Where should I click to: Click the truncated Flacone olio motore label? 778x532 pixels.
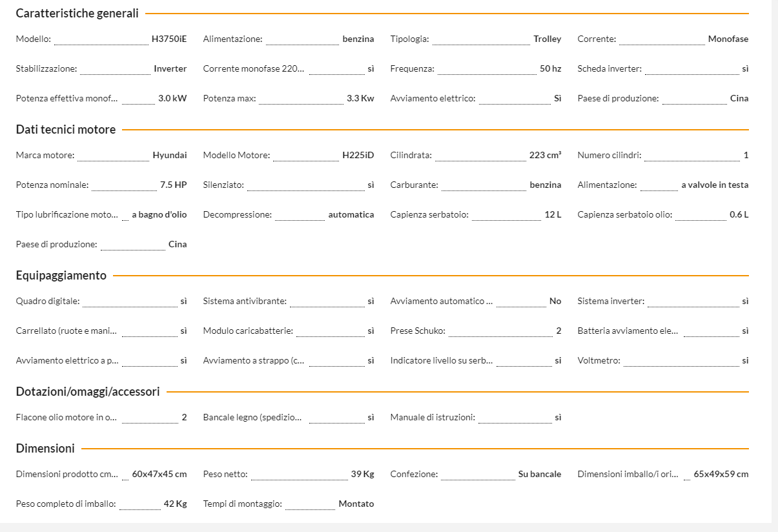[x=67, y=417]
